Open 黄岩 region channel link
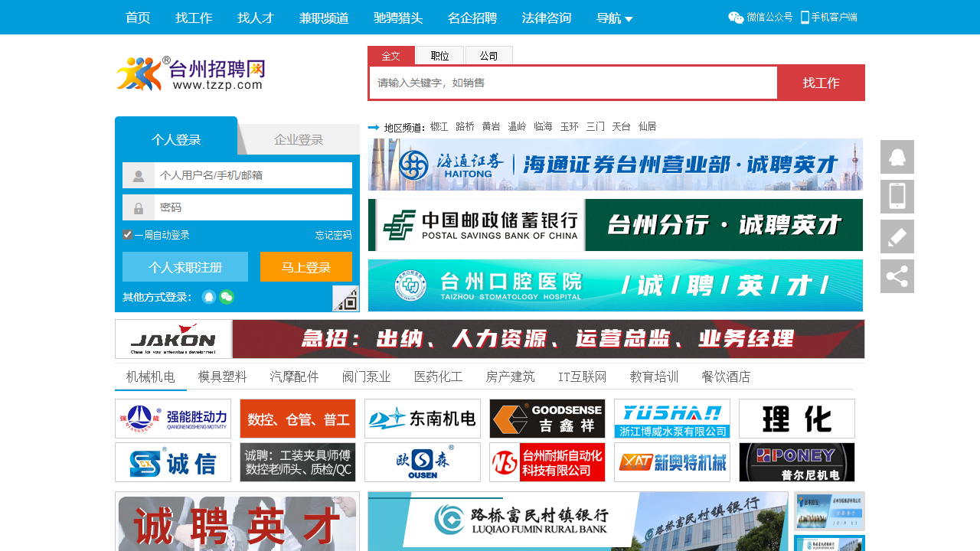The height and width of the screenshot is (551, 980). (491, 126)
